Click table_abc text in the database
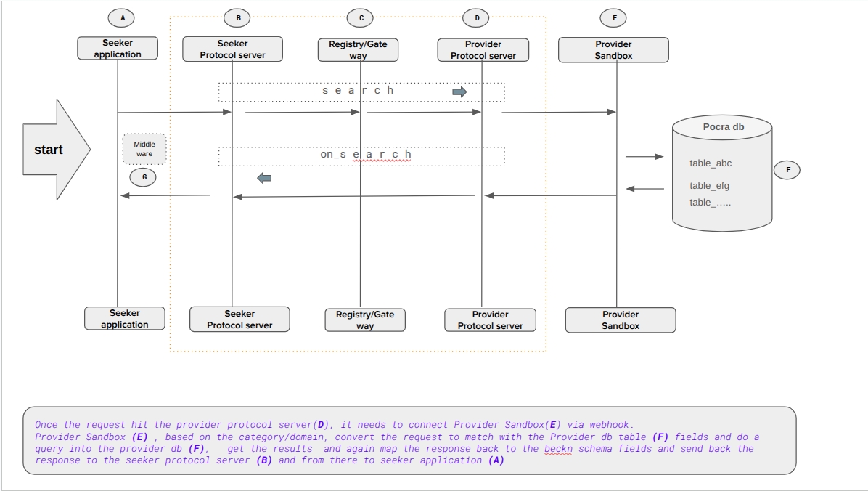The height and width of the screenshot is (491, 868). pyautogui.click(x=710, y=163)
